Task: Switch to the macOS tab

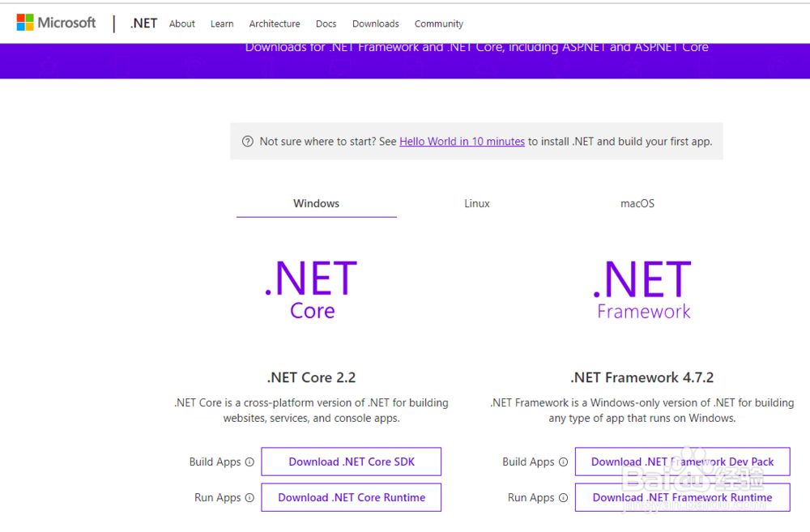Action: pyautogui.click(x=637, y=203)
